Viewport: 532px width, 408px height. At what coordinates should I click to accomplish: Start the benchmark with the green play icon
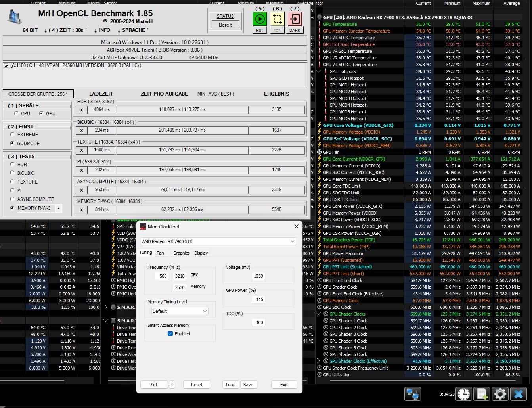coord(260,19)
